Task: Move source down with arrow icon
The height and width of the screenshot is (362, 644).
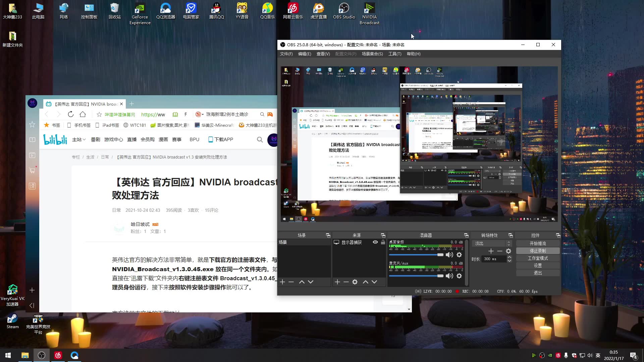Action: coord(374,282)
